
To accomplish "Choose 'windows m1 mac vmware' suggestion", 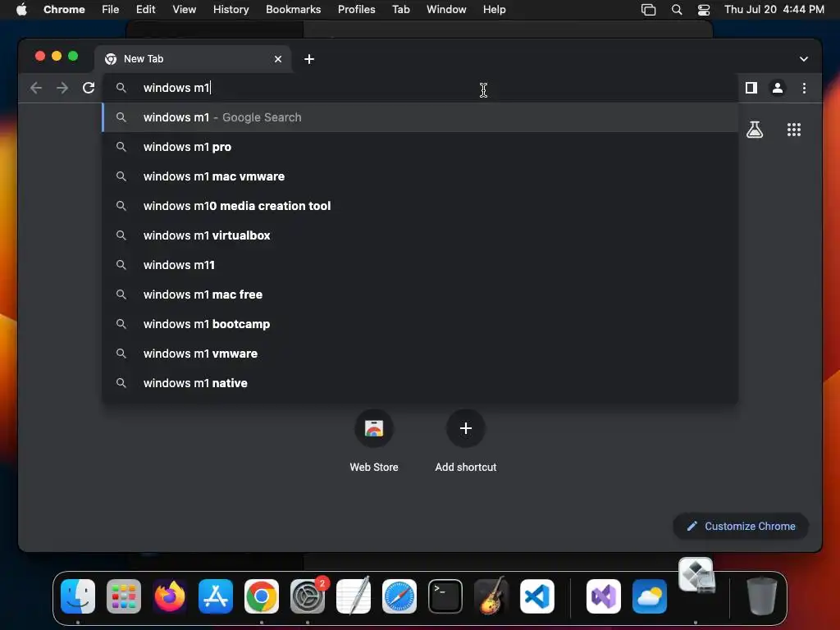I will (420, 176).
